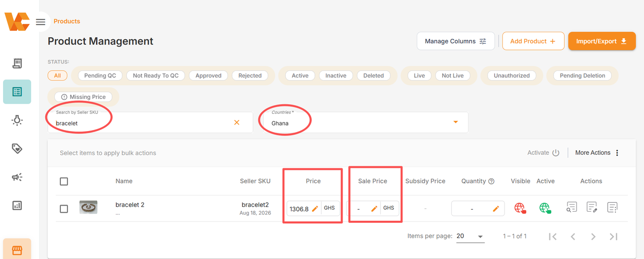Open the More Actions menu
644x259 pixels.
pos(598,153)
